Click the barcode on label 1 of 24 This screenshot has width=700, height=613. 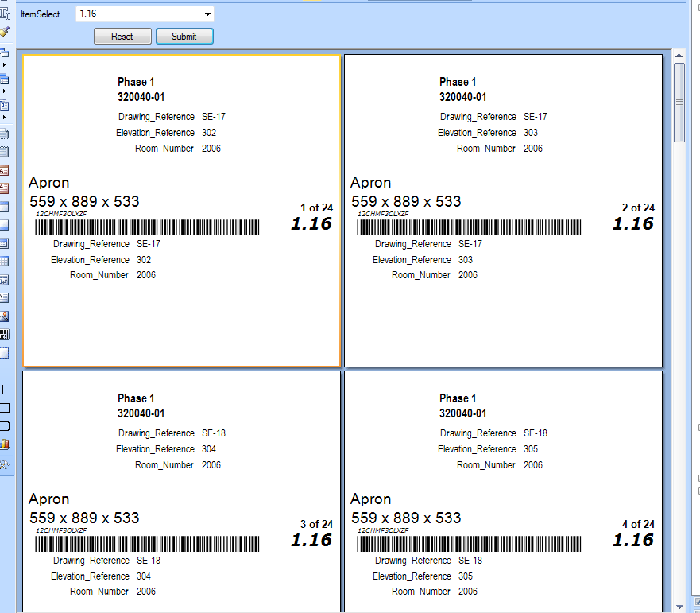(147, 227)
